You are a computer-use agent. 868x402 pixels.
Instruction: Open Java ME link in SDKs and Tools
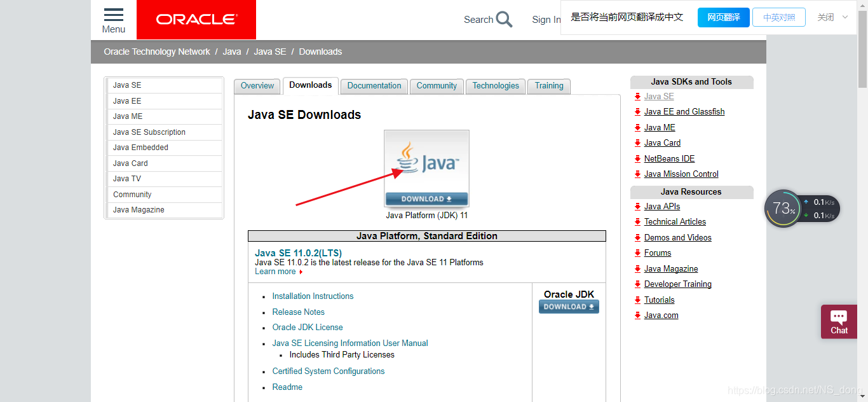pyautogui.click(x=660, y=128)
